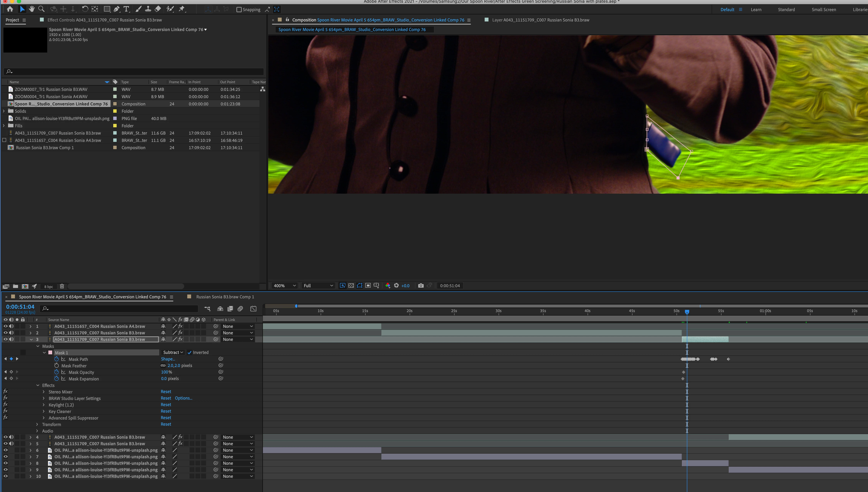Select the Zoom magnifier tool
This screenshot has width=868, height=492.
point(41,9)
